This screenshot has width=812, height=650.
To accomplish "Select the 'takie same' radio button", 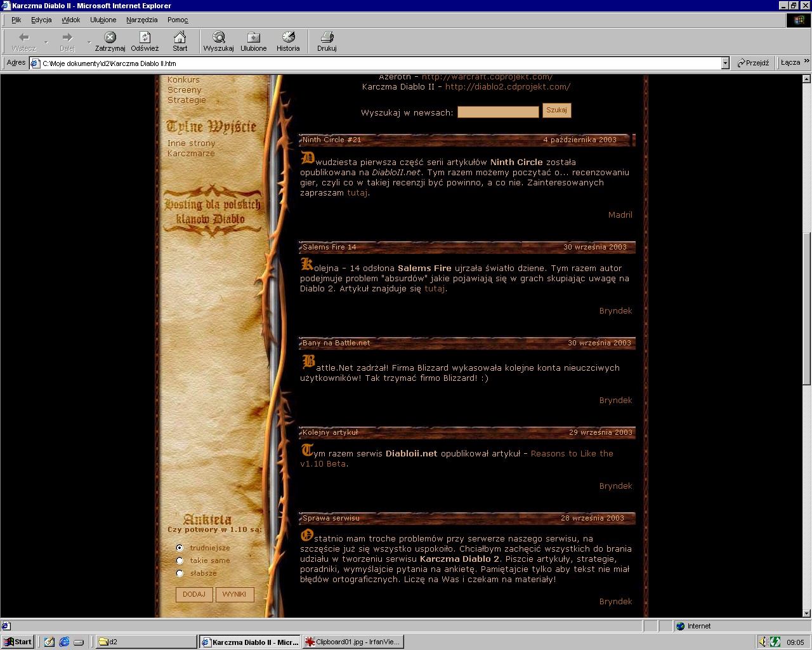I will click(x=180, y=560).
